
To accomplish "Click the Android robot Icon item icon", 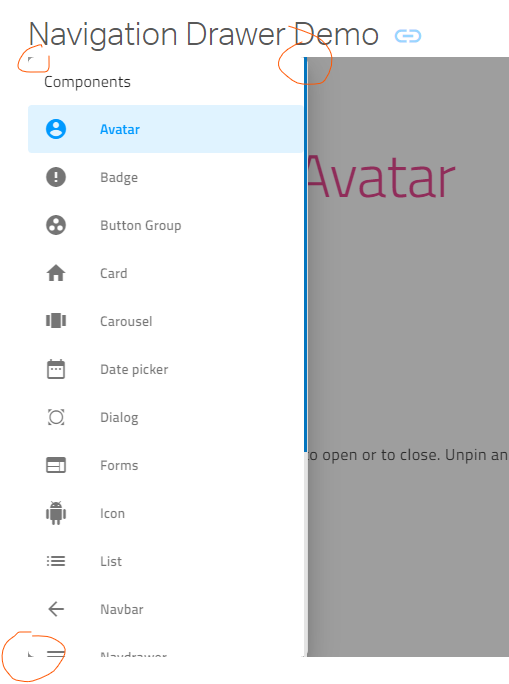I will [56, 513].
